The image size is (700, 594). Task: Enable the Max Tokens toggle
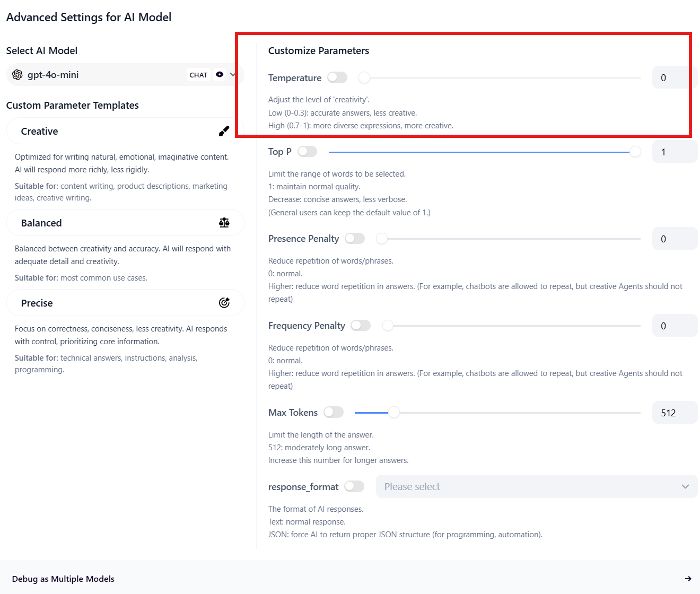click(x=334, y=412)
